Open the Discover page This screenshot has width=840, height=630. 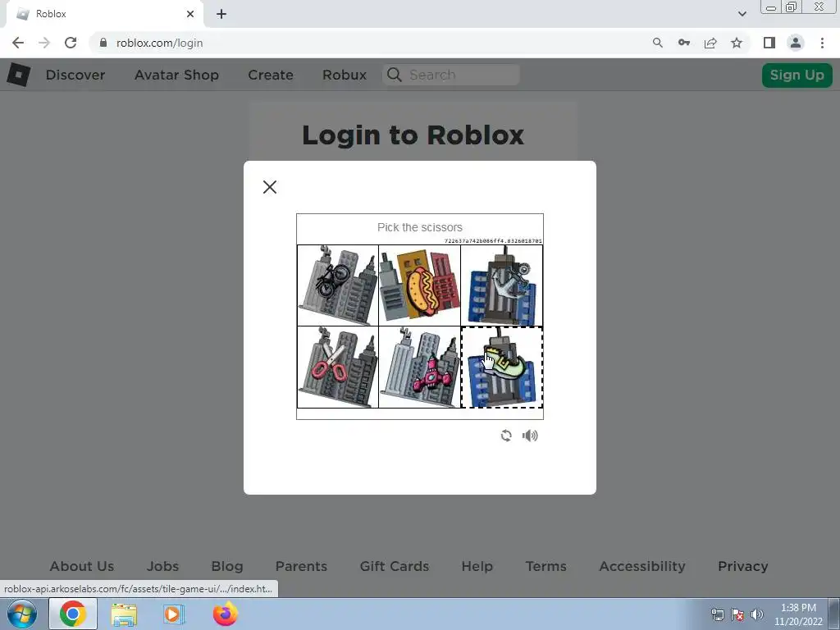click(x=75, y=75)
